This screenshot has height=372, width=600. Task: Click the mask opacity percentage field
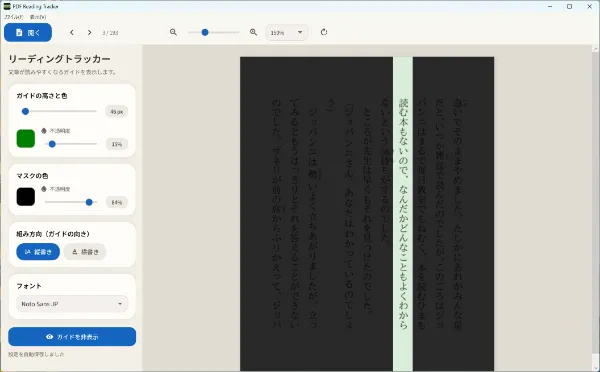point(117,202)
